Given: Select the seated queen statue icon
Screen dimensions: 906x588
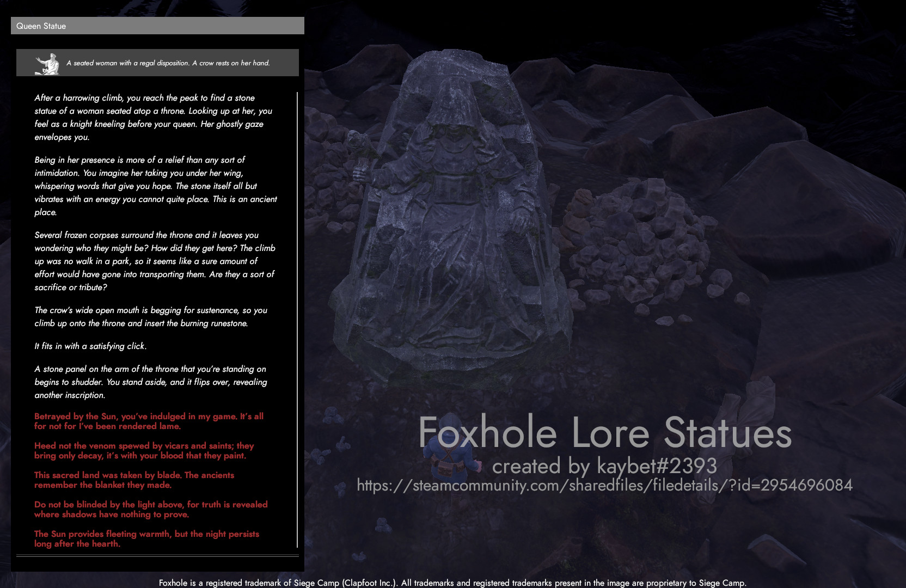Looking at the screenshot, I should 47,63.
